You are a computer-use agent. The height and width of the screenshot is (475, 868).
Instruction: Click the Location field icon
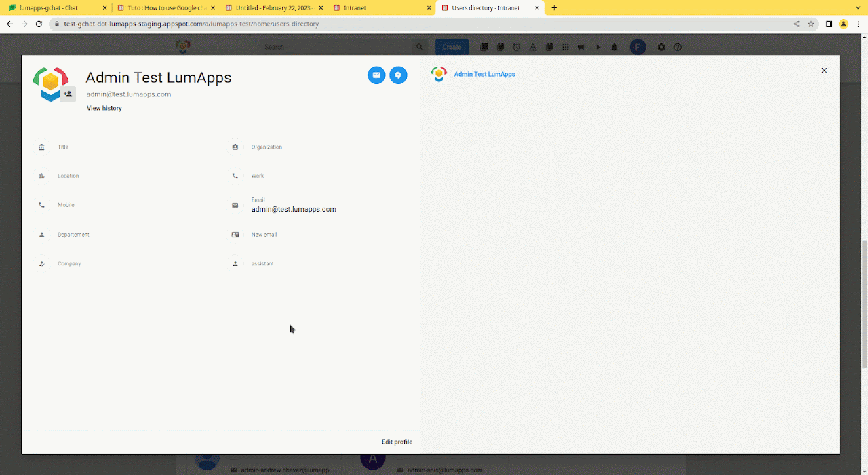(42, 176)
